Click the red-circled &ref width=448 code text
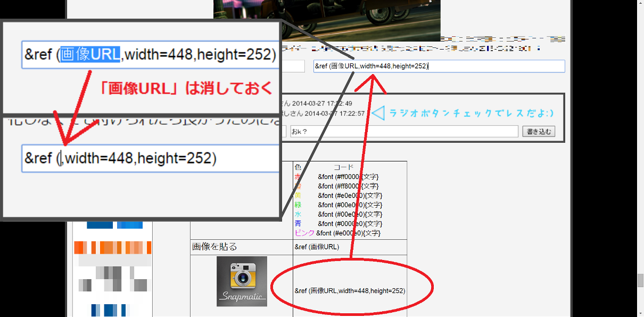The image size is (644, 317). pyautogui.click(x=350, y=291)
